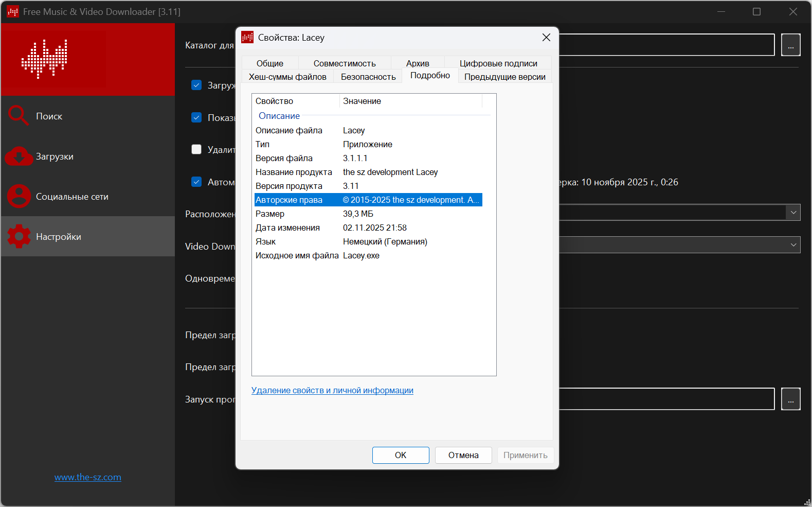The width and height of the screenshot is (812, 507).
Task: Close the Lacey properties dialog
Action: (x=546, y=38)
